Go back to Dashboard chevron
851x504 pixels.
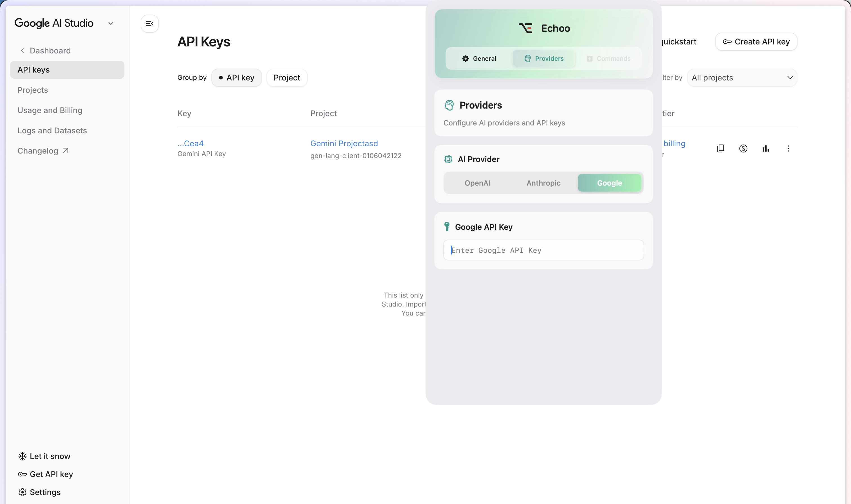tap(23, 51)
